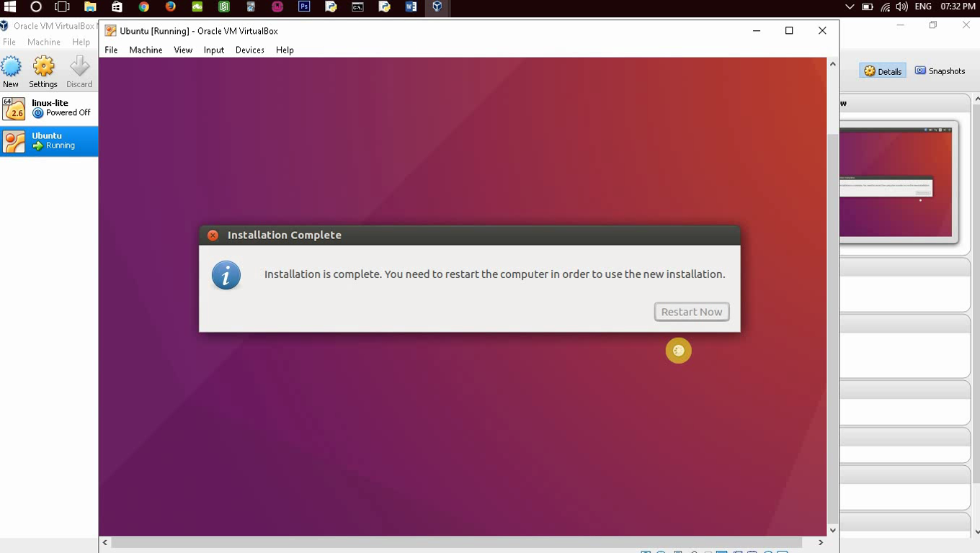
Task: Close the Ubuntu VM window
Action: [x=822, y=30]
